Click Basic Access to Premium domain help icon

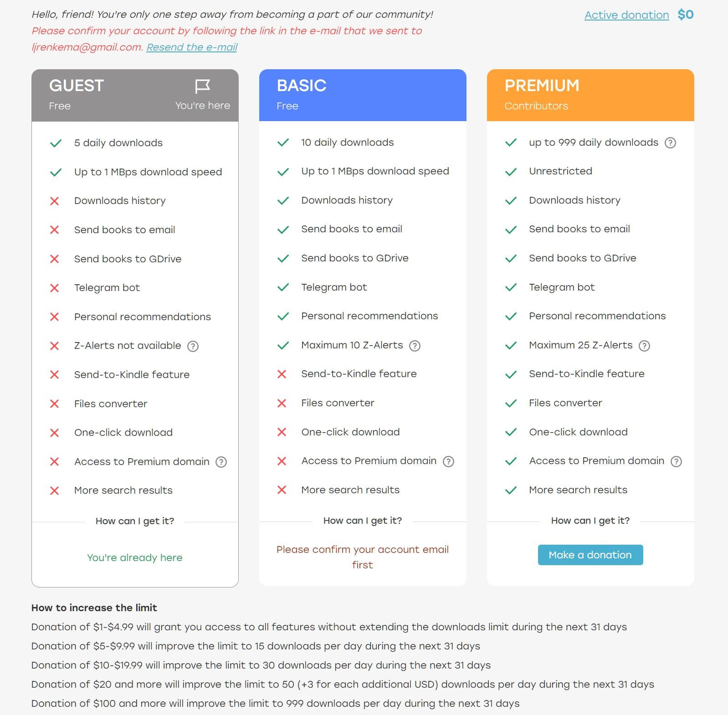(x=449, y=461)
